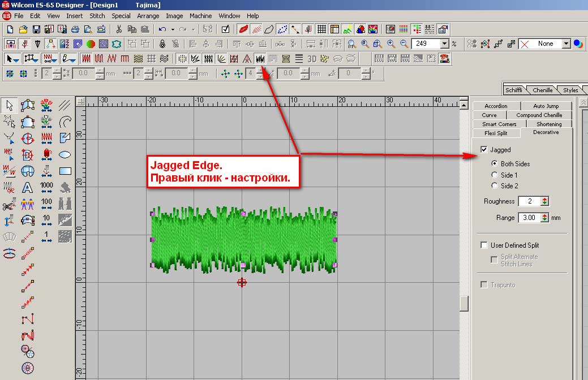The height and width of the screenshot is (380, 588).
Task: Open the zoom percentage 249 dropdown
Action: tap(445, 44)
